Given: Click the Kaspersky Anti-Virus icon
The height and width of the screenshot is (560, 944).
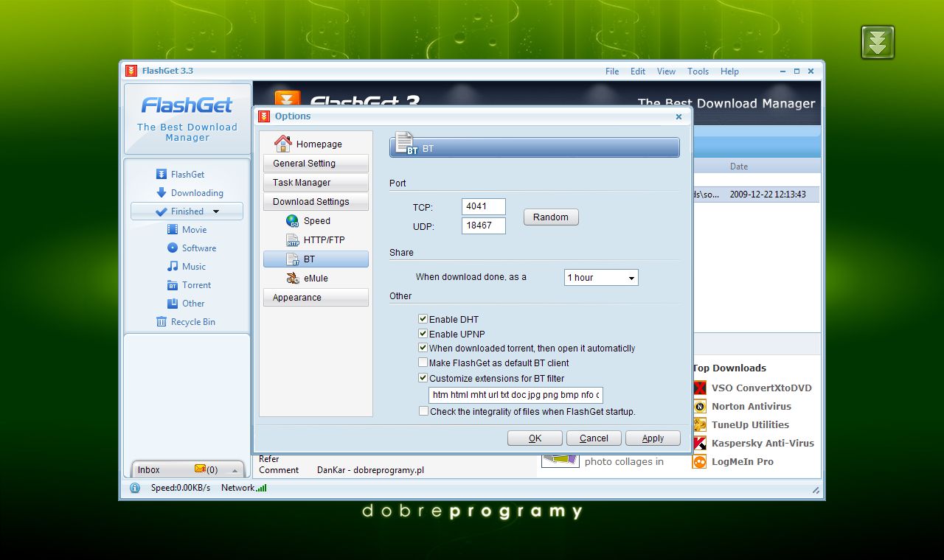Looking at the screenshot, I should tap(699, 443).
